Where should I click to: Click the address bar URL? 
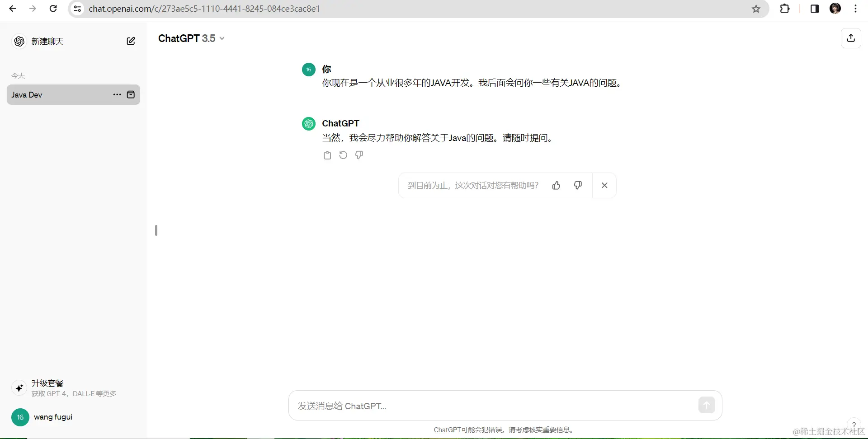pos(204,9)
